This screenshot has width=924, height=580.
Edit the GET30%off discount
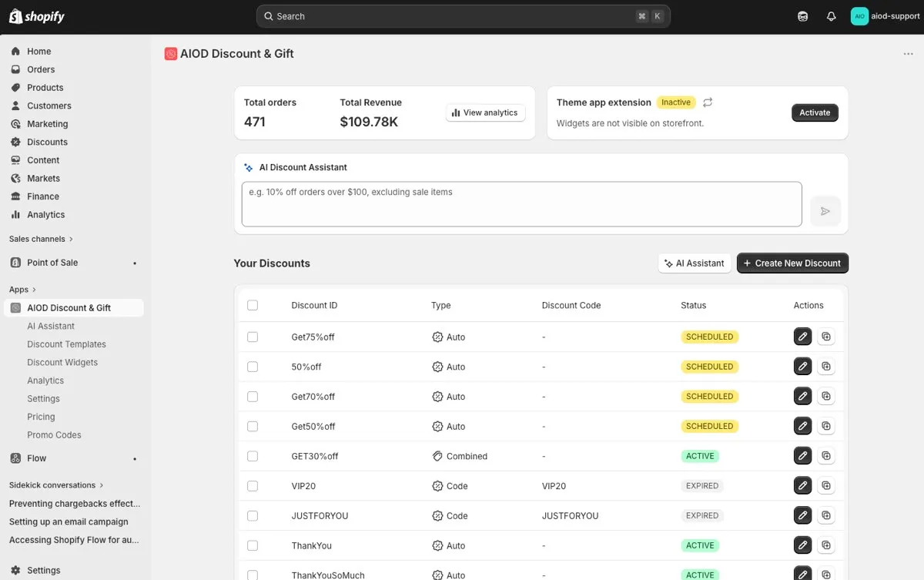(803, 456)
